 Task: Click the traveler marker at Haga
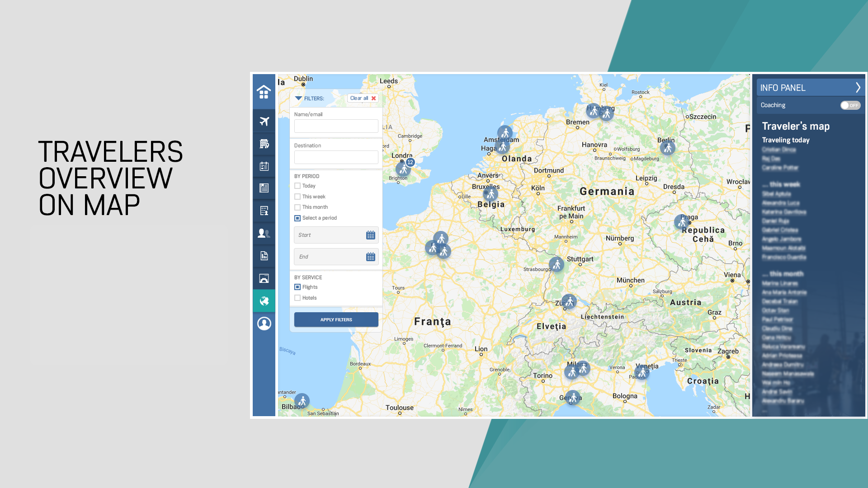click(x=502, y=146)
